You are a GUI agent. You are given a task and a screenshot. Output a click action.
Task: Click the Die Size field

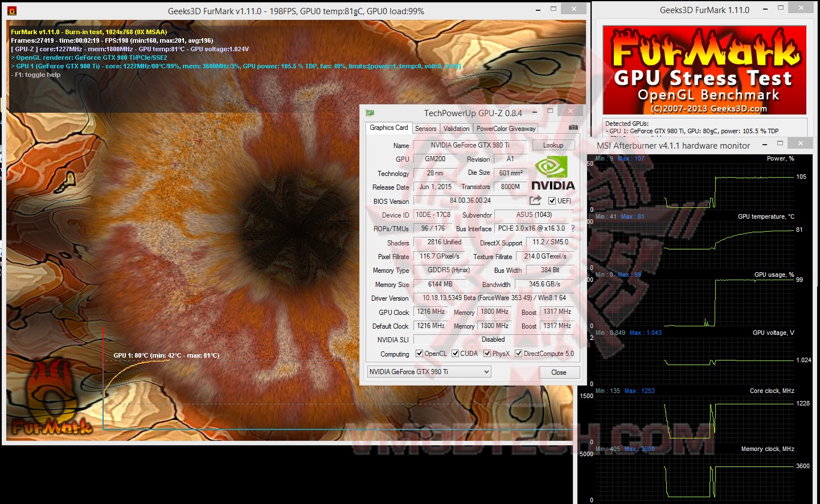(x=511, y=173)
